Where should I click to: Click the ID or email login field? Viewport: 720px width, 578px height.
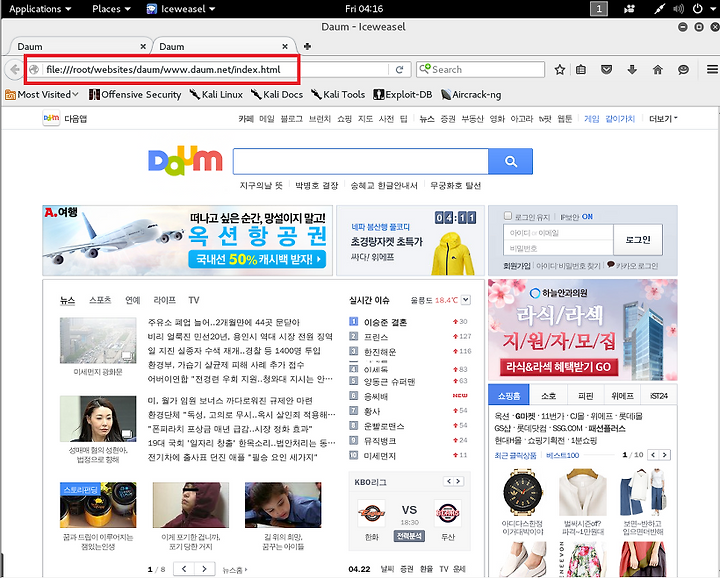[558, 233]
